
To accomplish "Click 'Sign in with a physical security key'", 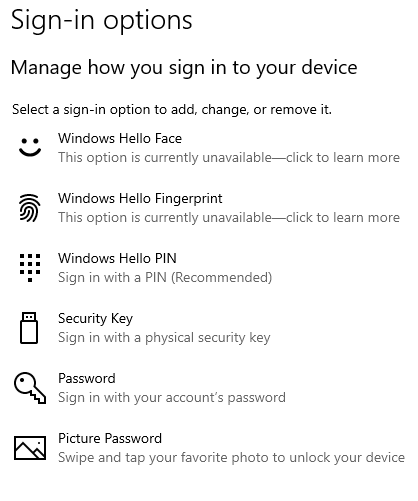I will pyautogui.click(x=164, y=338).
